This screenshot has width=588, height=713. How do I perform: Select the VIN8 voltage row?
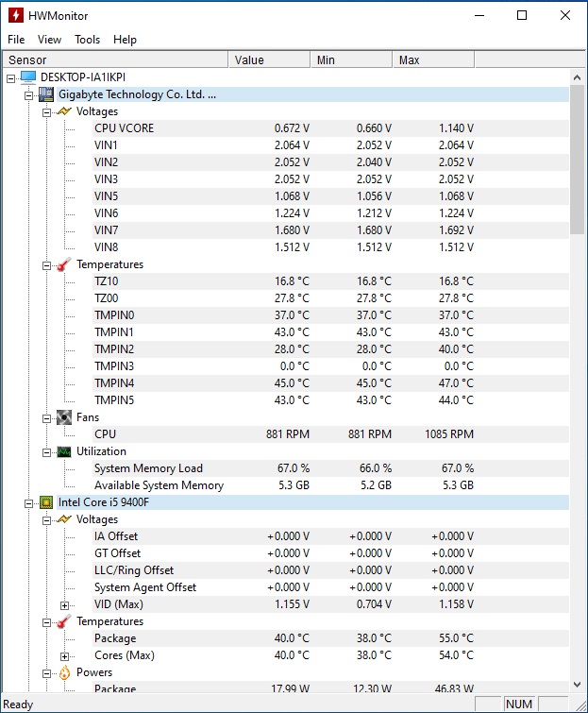tap(330, 247)
